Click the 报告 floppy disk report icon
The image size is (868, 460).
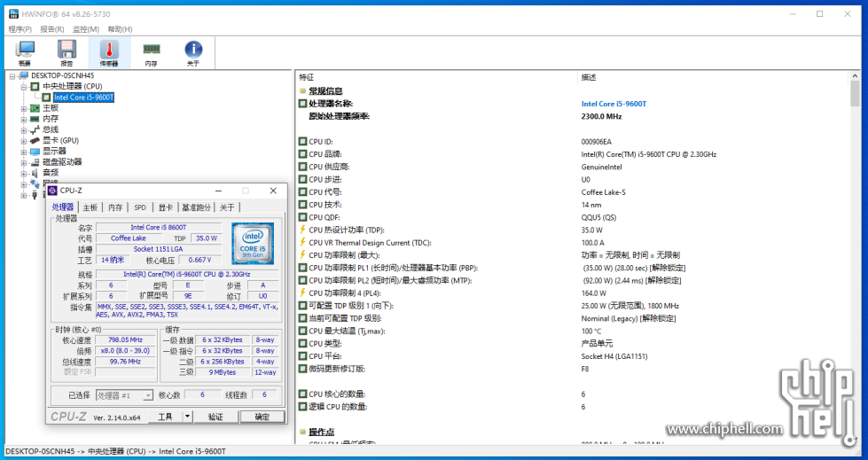(67, 50)
